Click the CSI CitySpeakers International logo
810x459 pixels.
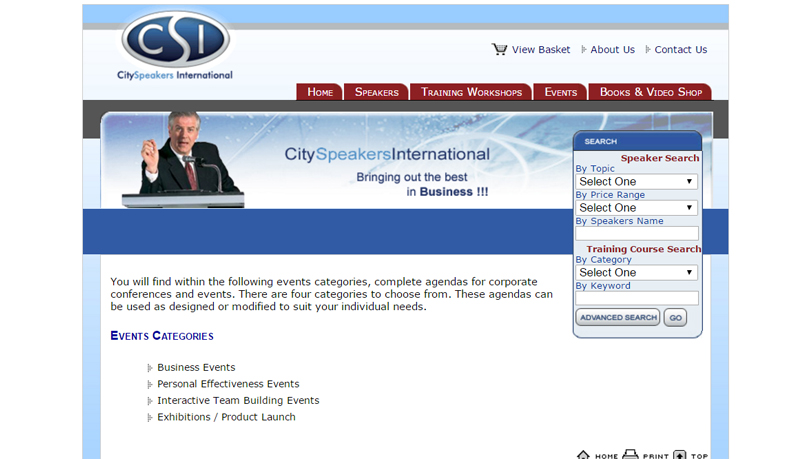point(175,46)
